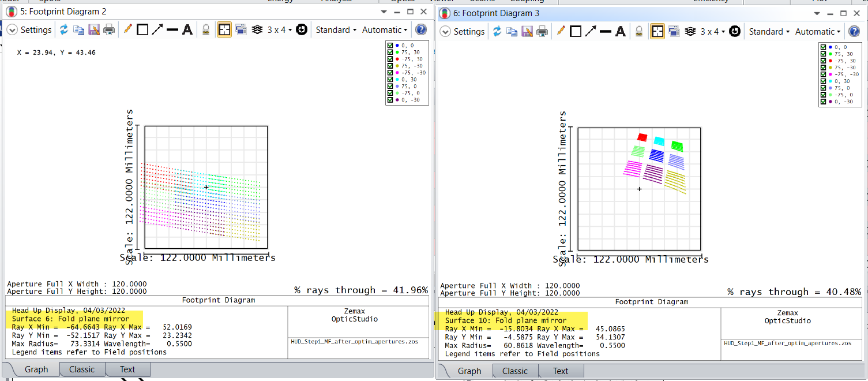The height and width of the screenshot is (381, 868).
Task: Expand the Settings chevron in Diagram 2
Action: point(12,29)
